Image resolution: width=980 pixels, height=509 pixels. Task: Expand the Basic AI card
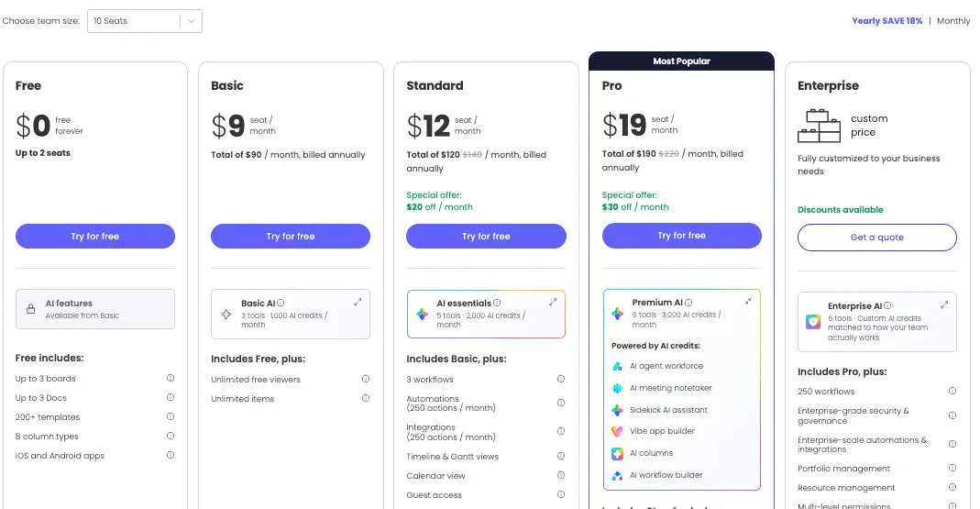(358, 302)
